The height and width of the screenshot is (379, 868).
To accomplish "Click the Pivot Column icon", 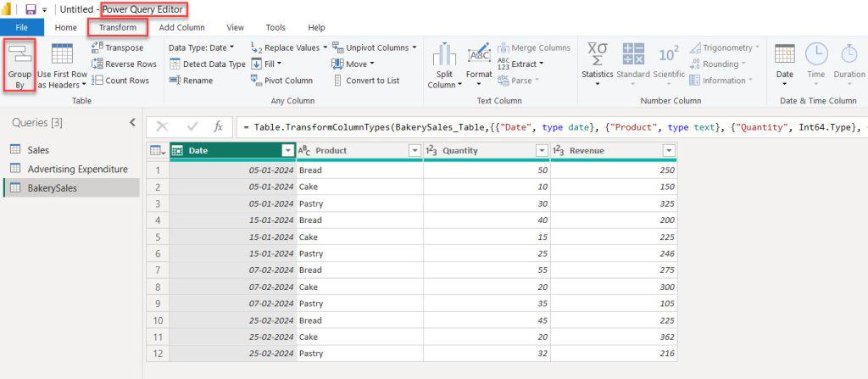I will click(256, 81).
